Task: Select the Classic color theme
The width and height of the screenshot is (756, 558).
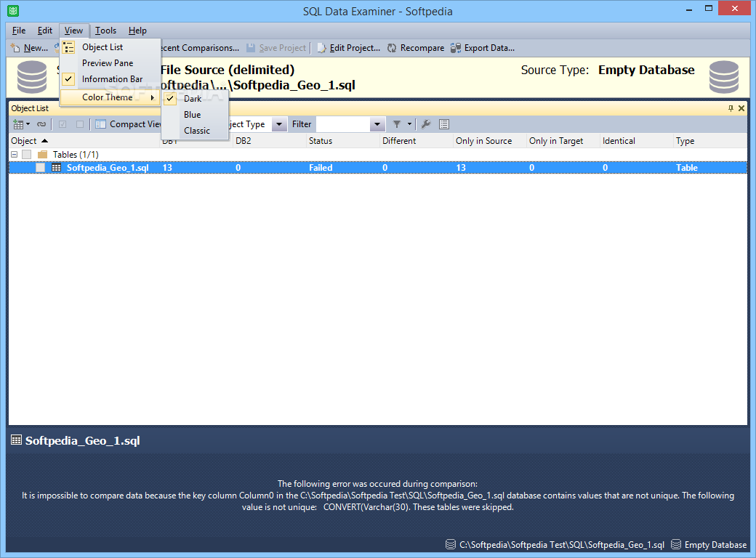Action: tap(195, 131)
